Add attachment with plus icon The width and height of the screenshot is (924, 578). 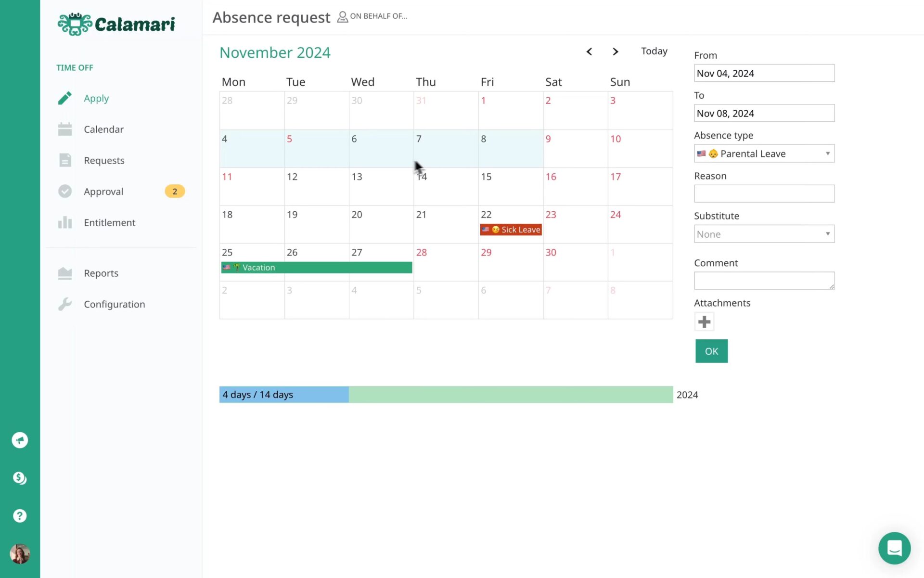tap(704, 321)
